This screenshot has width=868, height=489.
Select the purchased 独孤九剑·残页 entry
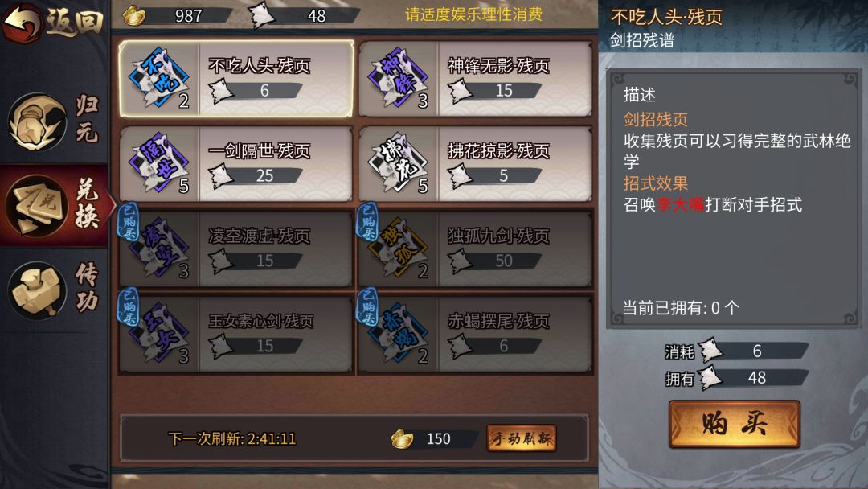tap(474, 248)
